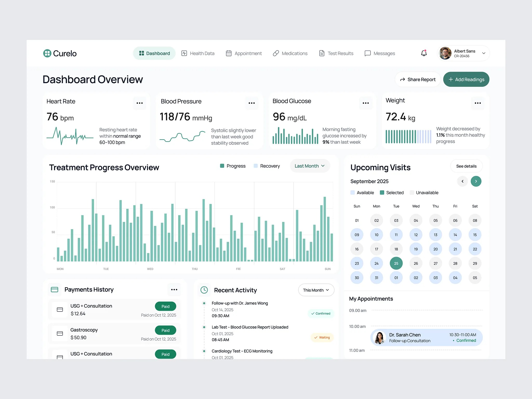Click the Gastroscopy payment title
532x399 pixels.
click(x=84, y=330)
